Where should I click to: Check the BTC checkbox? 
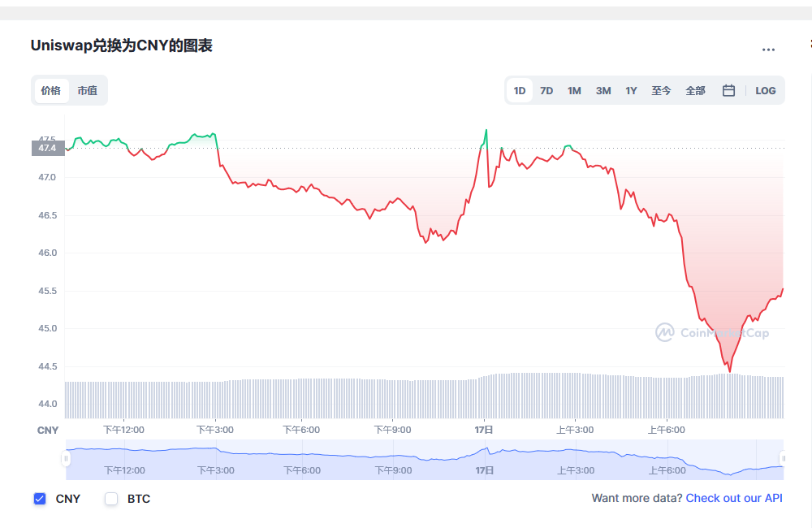[111, 499]
